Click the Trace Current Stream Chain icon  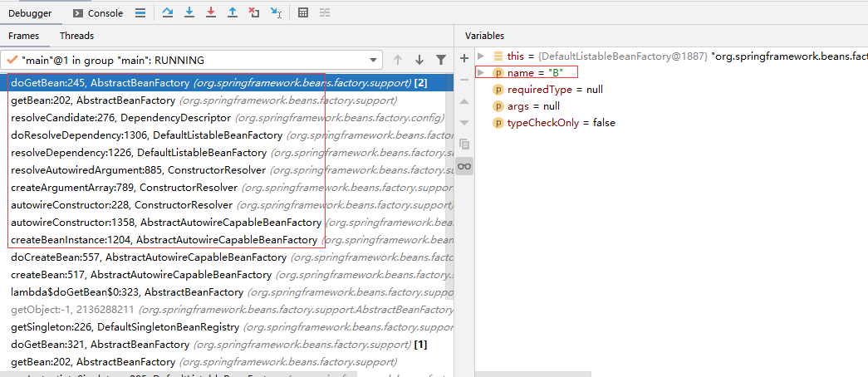tap(325, 12)
